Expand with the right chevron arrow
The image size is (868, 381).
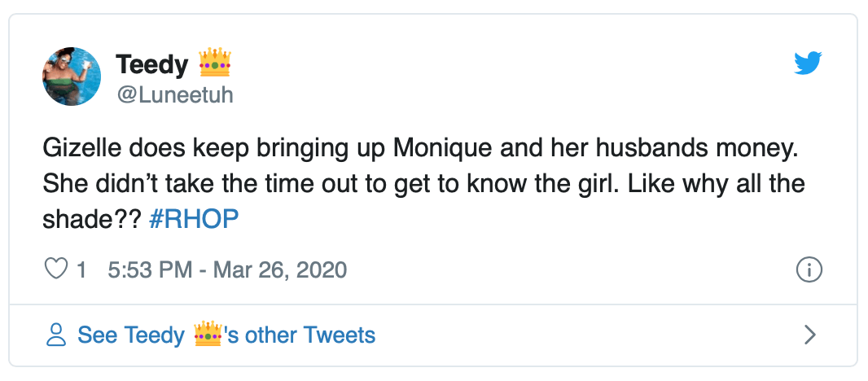(809, 335)
